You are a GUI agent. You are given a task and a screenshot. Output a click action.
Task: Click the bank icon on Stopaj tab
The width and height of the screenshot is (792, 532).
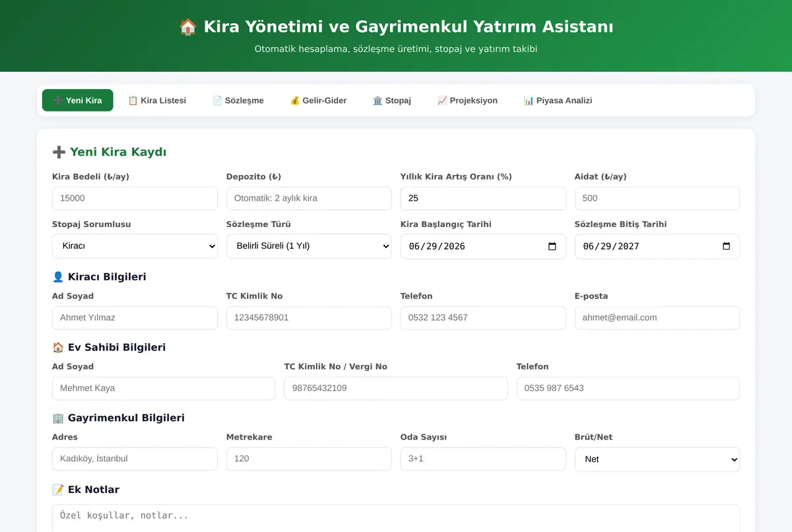(378, 101)
